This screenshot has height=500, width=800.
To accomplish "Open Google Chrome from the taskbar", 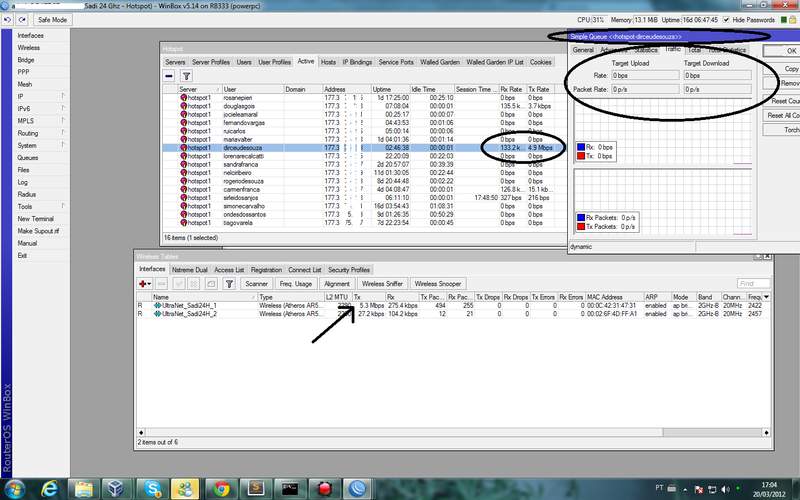I will click(x=221, y=489).
